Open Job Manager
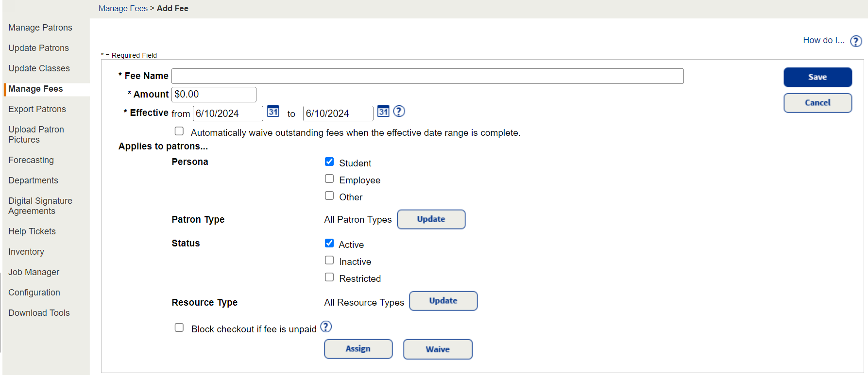The height and width of the screenshot is (375, 868). (x=34, y=272)
